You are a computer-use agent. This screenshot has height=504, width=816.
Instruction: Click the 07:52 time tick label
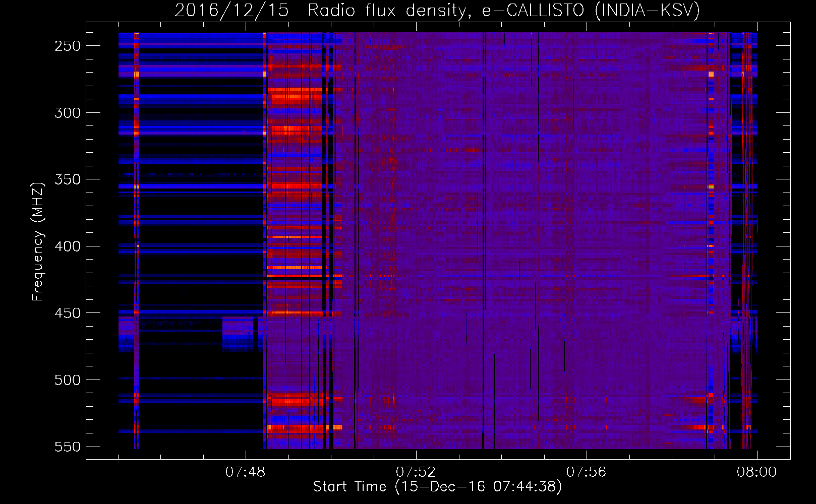[x=416, y=472]
